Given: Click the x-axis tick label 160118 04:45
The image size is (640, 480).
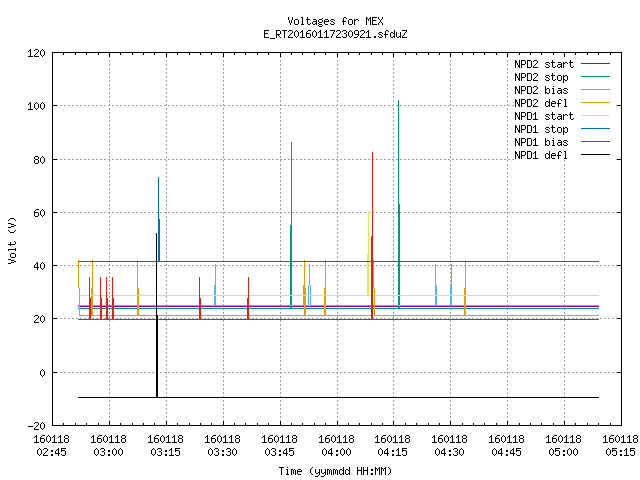Looking at the screenshot, I should (507, 446).
